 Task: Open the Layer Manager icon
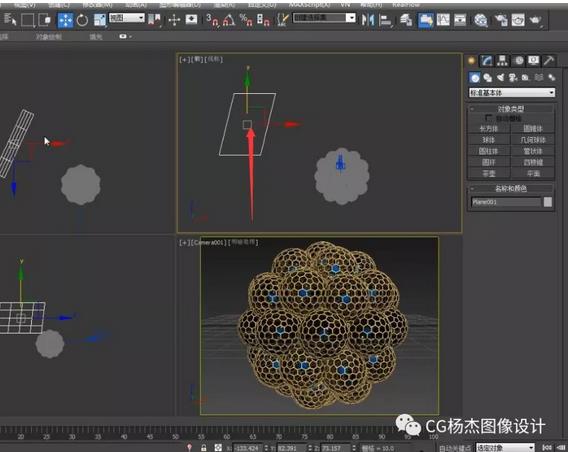pos(406,20)
